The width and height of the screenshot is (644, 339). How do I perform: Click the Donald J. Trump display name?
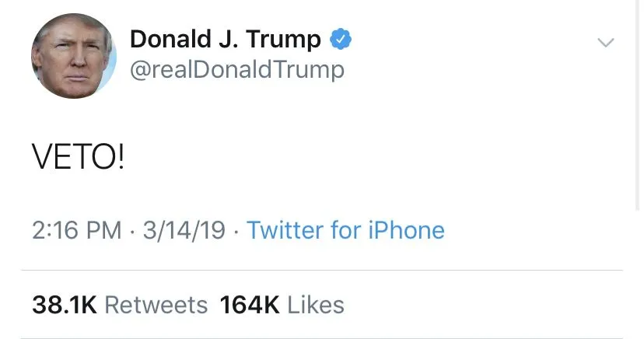point(226,39)
